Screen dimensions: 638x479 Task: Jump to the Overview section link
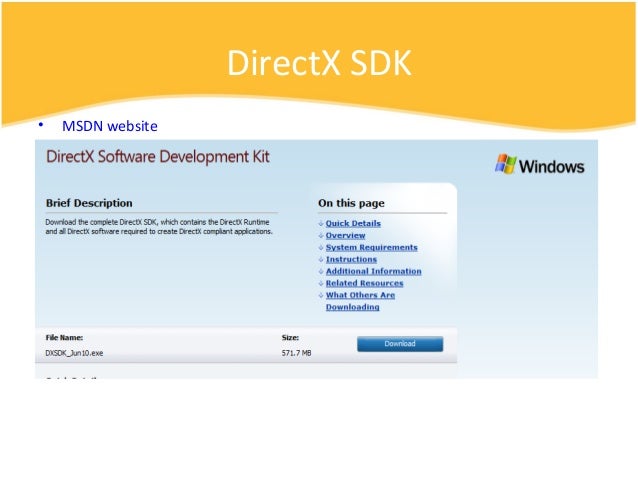pyautogui.click(x=345, y=236)
